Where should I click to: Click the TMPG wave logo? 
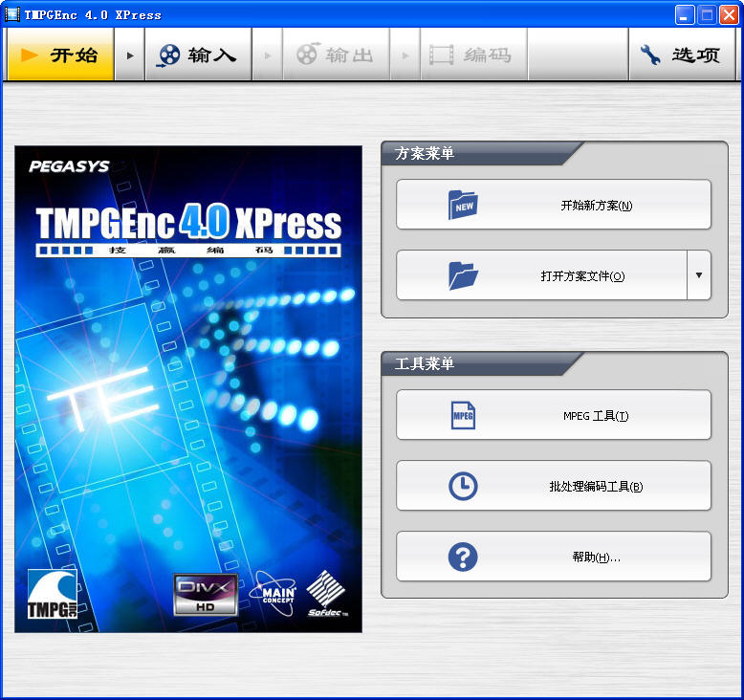tap(53, 595)
